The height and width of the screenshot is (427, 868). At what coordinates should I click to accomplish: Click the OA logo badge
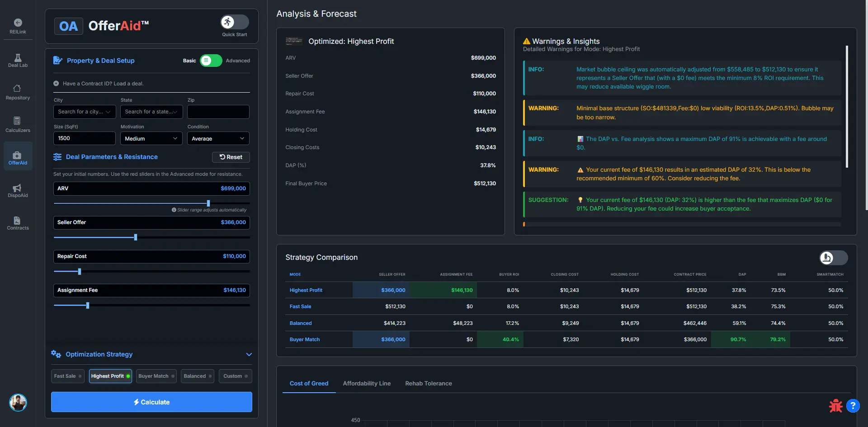pyautogui.click(x=68, y=26)
